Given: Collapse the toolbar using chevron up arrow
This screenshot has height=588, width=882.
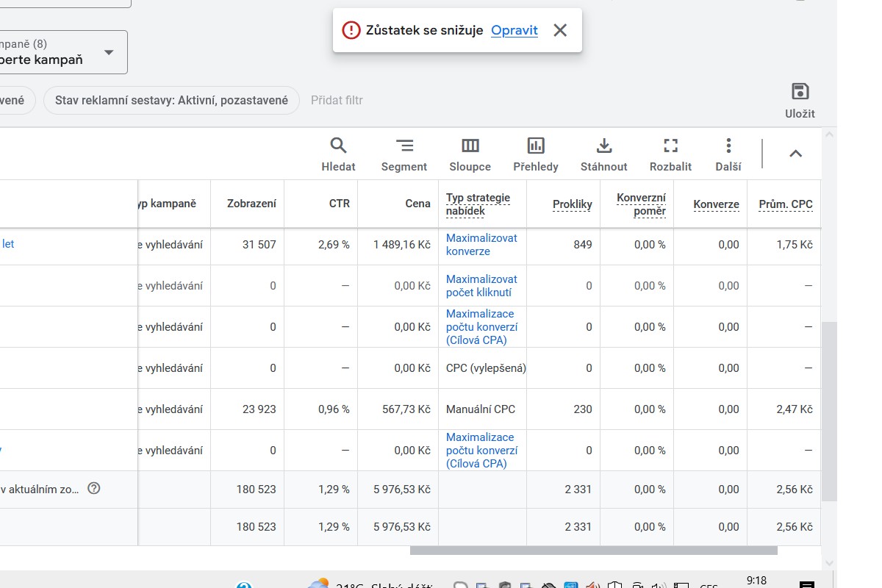Looking at the screenshot, I should [795, 154].
